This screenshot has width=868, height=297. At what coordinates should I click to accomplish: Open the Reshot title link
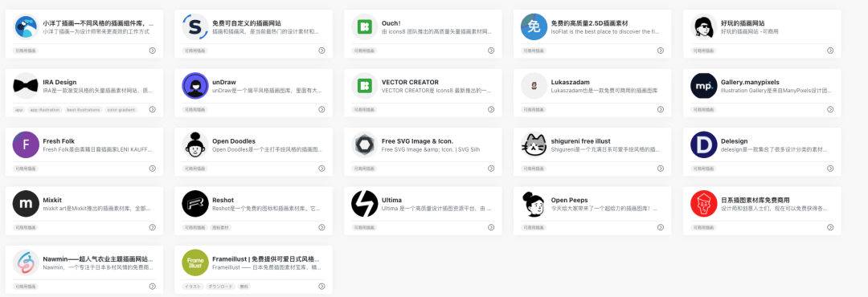click(x=223, y=200)
